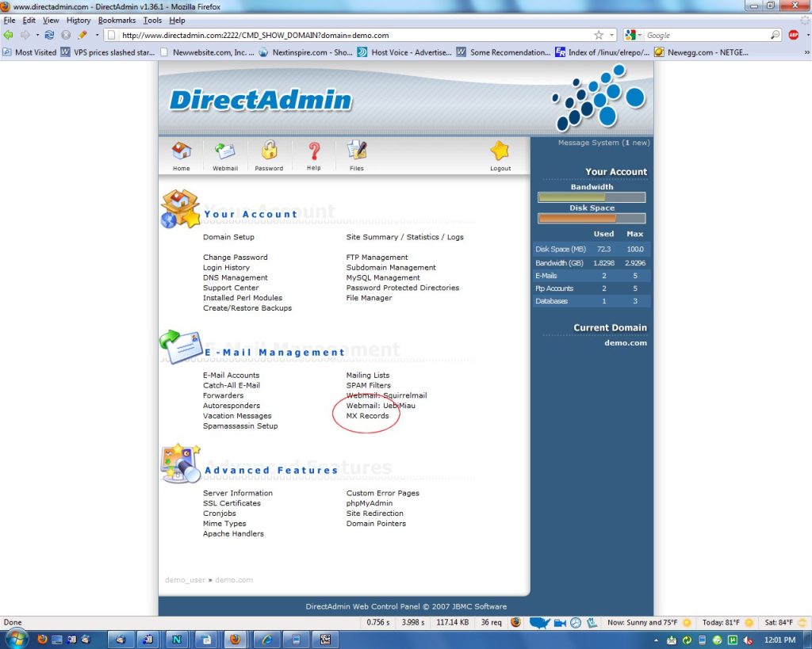Click the demo.com breadcrumb link
812x649 pixels.
pos(234,579)
